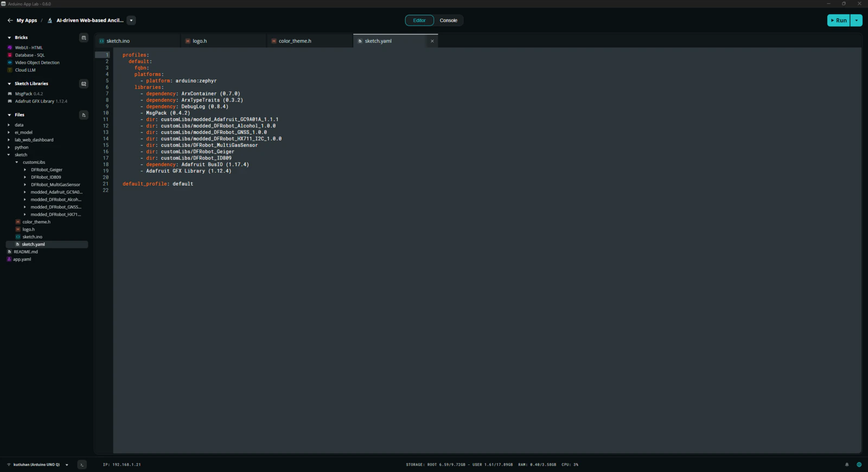Click the Adafruit BusIO (1.17.4) dependency line
Viewport: 868px width, 472px height.
195,164
